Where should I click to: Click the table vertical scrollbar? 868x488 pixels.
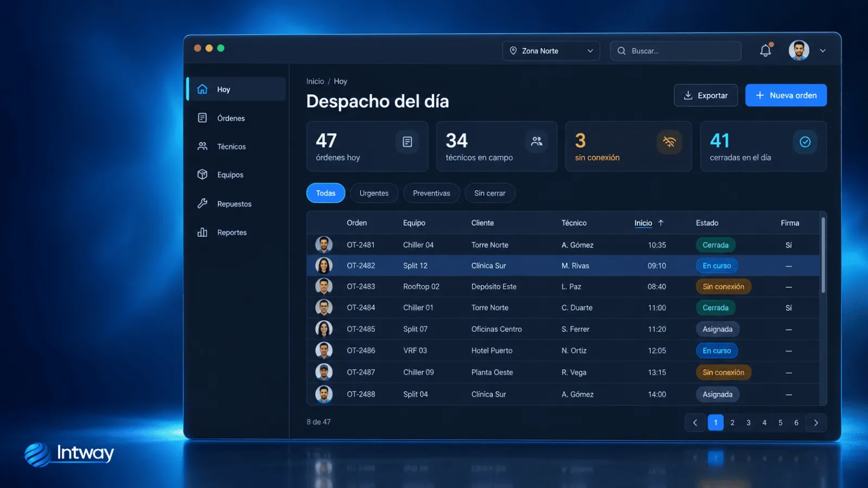click(x=823, y=255)
